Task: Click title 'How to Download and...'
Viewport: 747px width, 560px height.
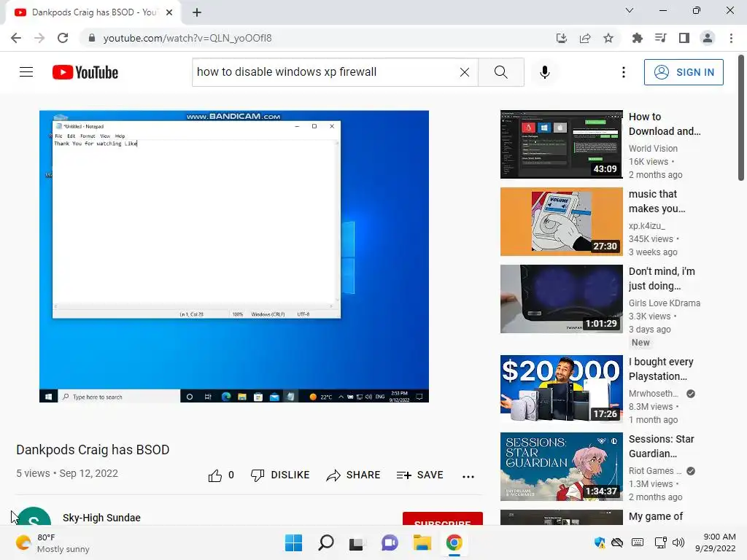Action: pos(665,124)
